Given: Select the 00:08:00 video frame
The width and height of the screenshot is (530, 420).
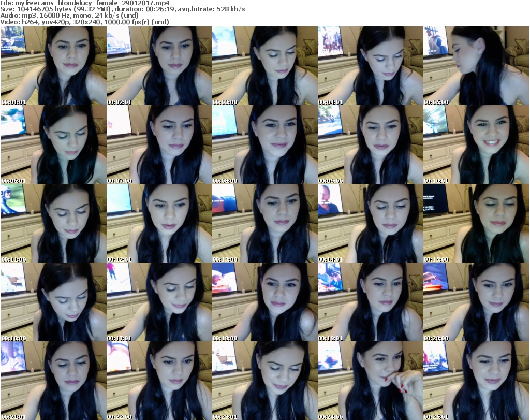Looking at the screenshot, I should pos(264,144).
